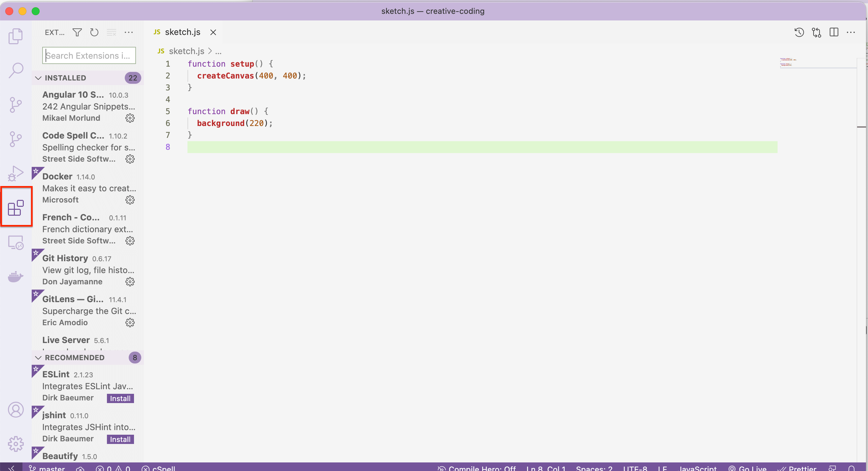Open the Search view in activity bar
This screenshot has width=868, height=471.
click(16, 70)
